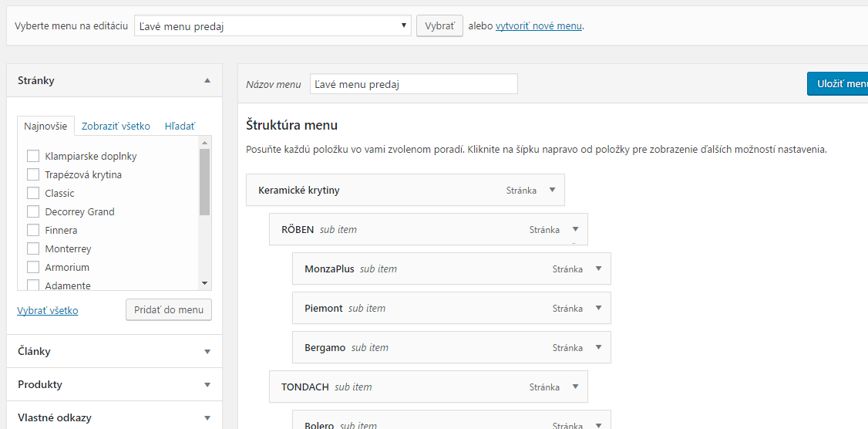This screenshot has width=868, height=429.
Task: Open Bergamo item settings arrow
Action: 598,347
